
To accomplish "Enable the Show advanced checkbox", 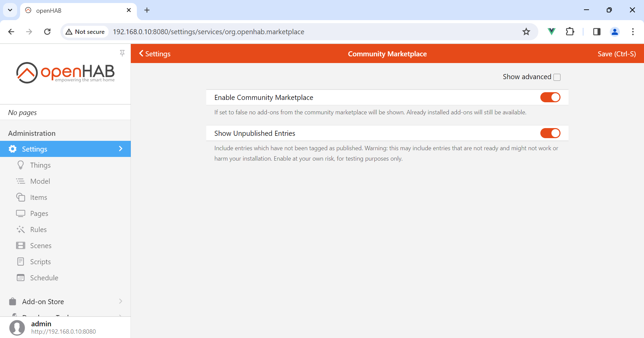I will 557,77.
